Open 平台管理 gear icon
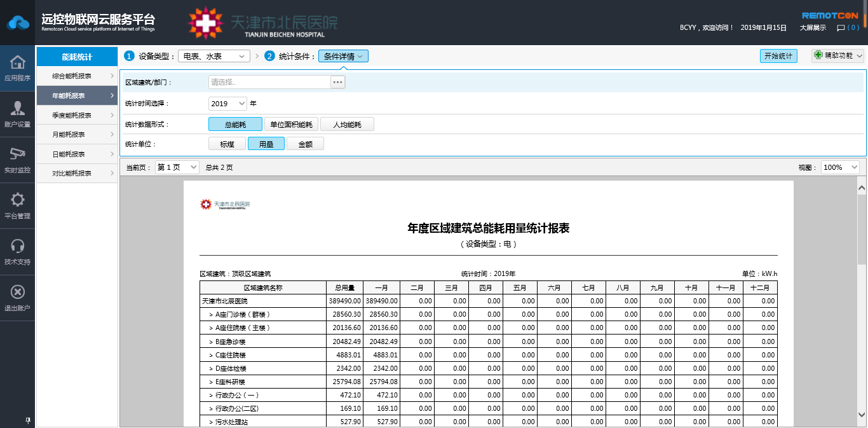The image size is (868, 428). tap(18, 200)
